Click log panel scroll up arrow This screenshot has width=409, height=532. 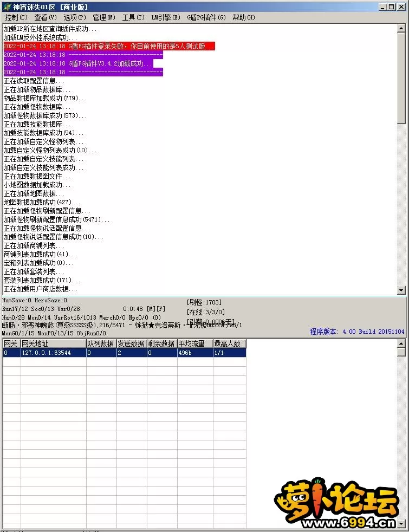pos(401,29)
